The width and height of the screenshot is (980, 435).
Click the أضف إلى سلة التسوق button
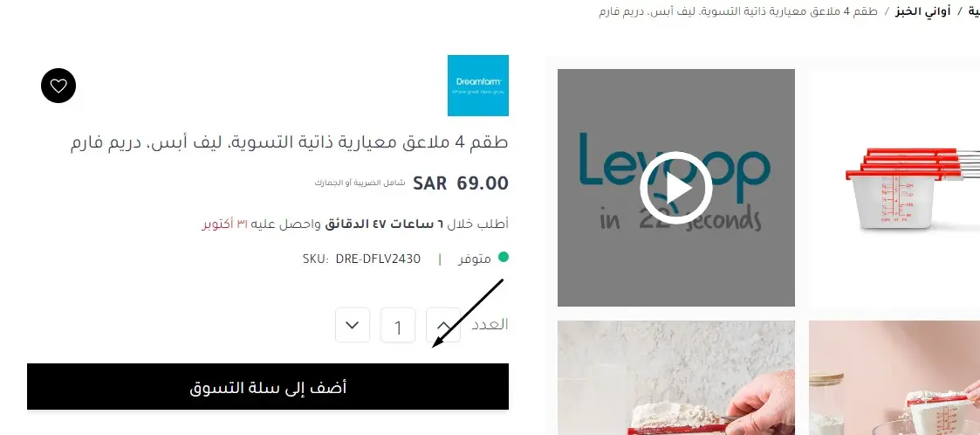(268, 387)
